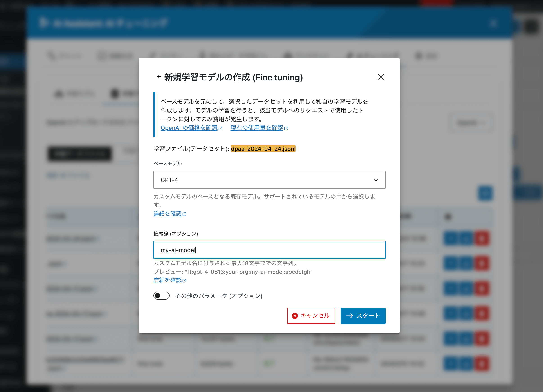This screenshot has width=543, height=392.
Task: Toggle その他のパラメータ (オプション) switch
Action: point(161,296)
